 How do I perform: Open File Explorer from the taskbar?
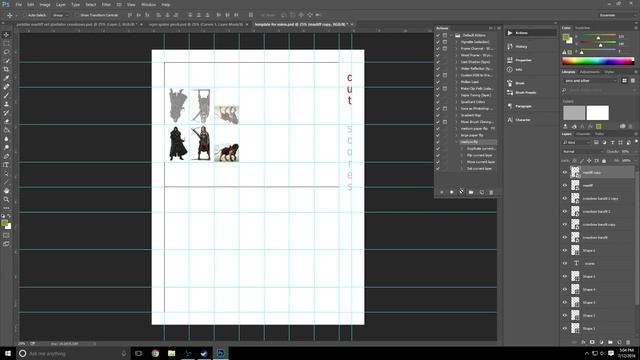pos(171,353)
